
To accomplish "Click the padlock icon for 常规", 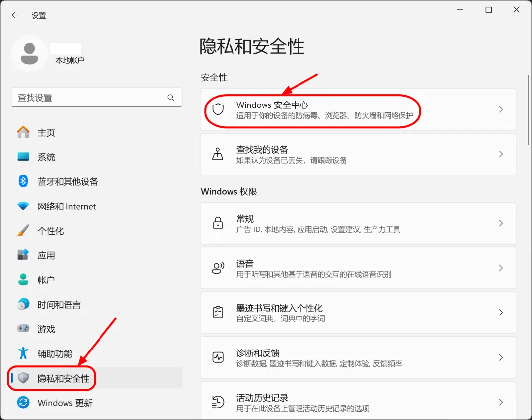I will click(218, 223).
